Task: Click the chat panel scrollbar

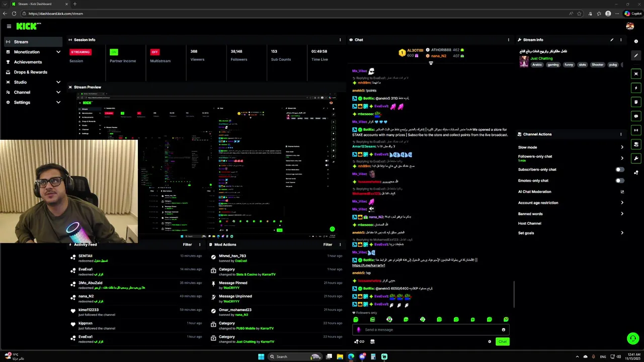Action: tap(514, 294)
